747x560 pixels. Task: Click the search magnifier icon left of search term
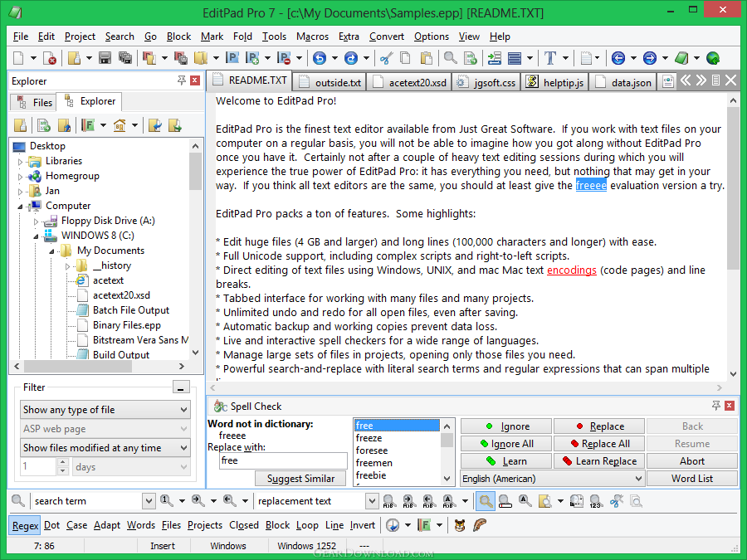coord(17,501)
